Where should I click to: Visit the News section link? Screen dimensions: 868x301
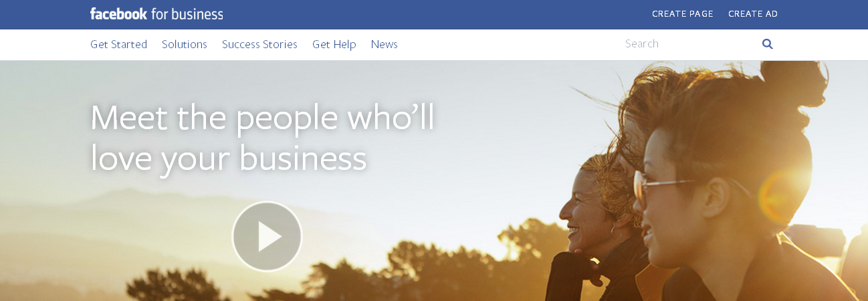coord(384,44)
